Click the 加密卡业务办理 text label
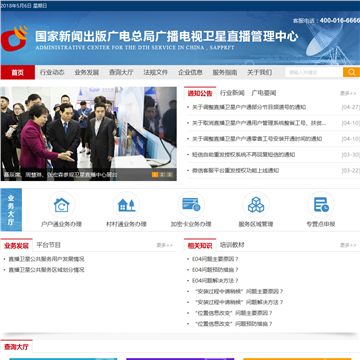Image resolution: width=360 pixels, height=360 pixels. coord(191,224)
